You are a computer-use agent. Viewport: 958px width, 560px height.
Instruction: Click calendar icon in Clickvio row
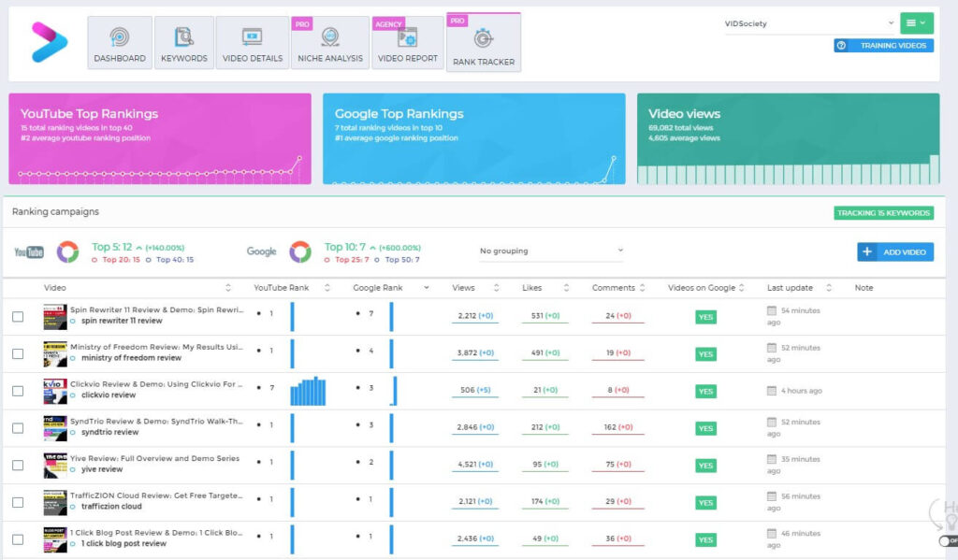click(x=772, y=391)
